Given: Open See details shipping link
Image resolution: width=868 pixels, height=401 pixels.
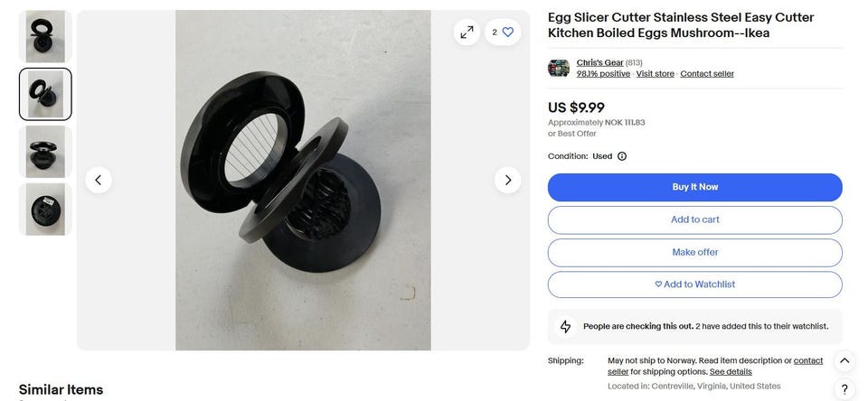Looking at the screenshot, I should click(731, 372).
